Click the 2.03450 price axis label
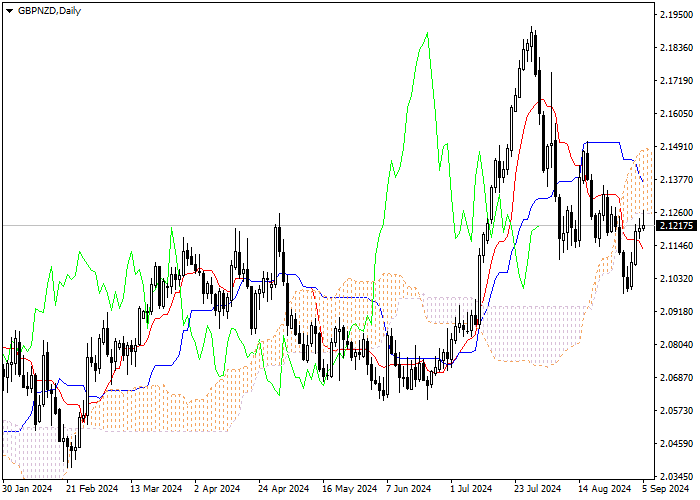This screenshot has height=500, width=700. point(676,477)
